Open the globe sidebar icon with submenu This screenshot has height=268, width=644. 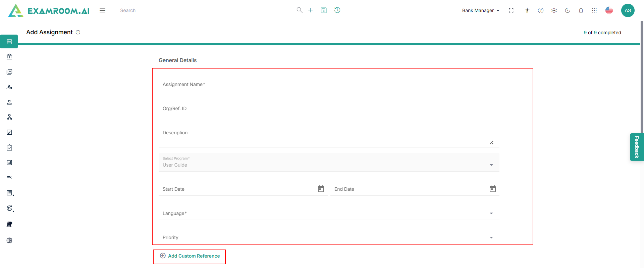tap(10, 208)
